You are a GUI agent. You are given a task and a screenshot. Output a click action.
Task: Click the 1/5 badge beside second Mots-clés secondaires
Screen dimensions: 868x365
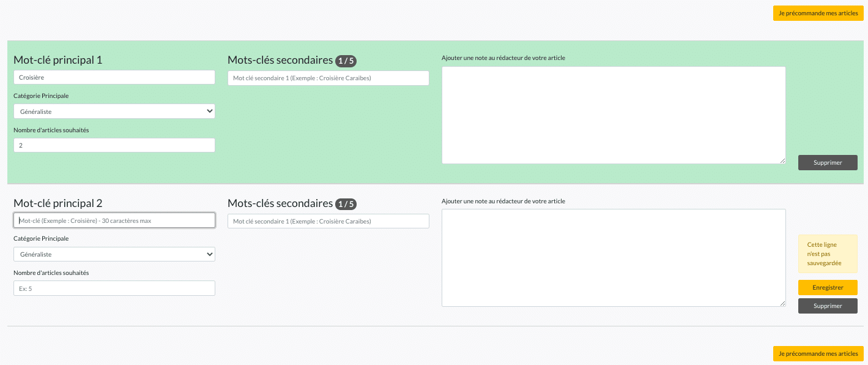coord(346,204)
